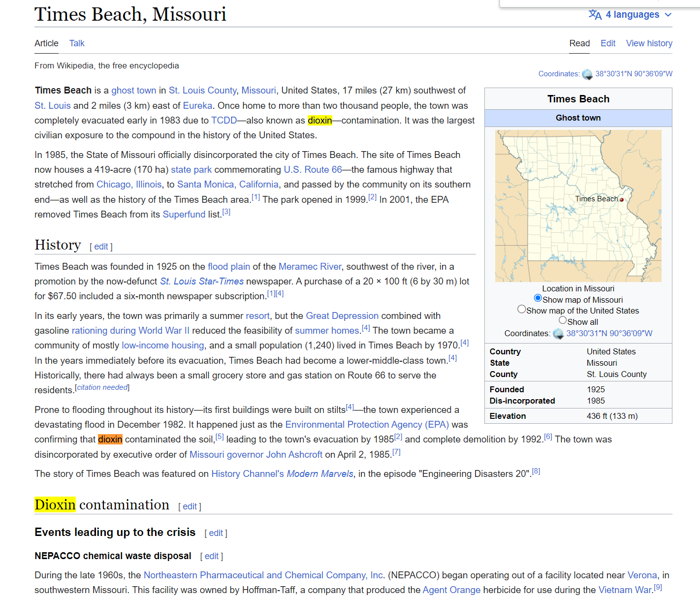Follow Missouri governor link
The image size is (700, 597).
226,455
